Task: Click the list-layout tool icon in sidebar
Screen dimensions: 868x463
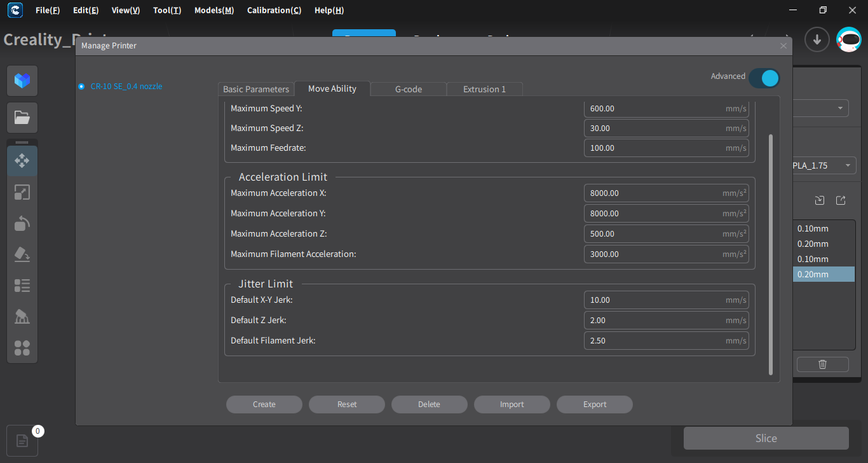Action: pos(22,286)
